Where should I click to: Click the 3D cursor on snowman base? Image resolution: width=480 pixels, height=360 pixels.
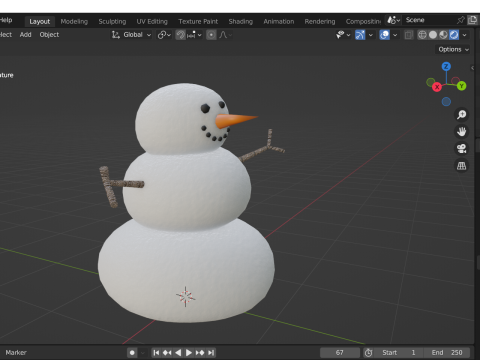point(186,296)
